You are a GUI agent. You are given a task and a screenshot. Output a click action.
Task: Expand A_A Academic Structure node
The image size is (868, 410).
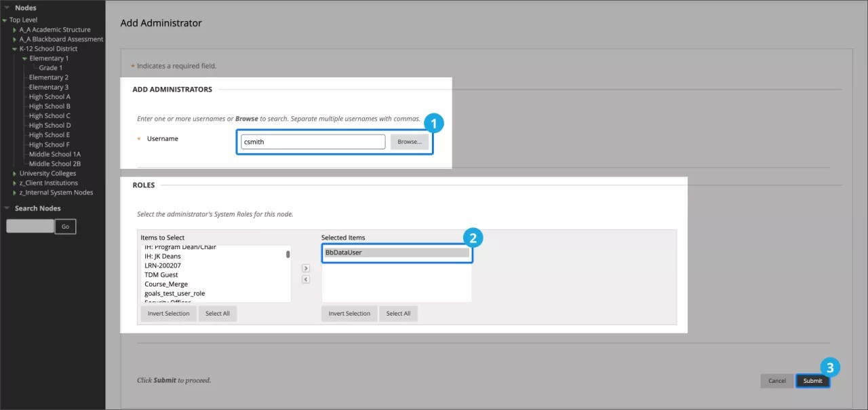14,29
